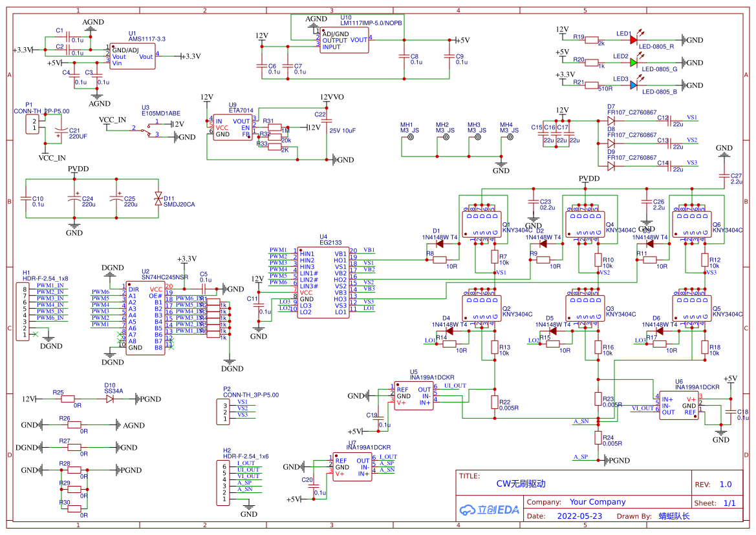Image resolution: width=756 pixels, height=535 pixels.
Task: Click the date value 2022-05-23
Action: (579, 516)
